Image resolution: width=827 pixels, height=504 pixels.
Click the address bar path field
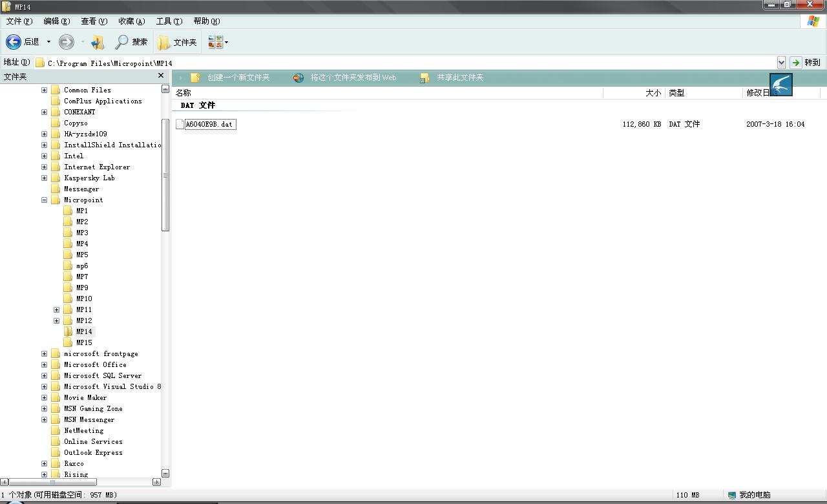click(x=407, y=63)
